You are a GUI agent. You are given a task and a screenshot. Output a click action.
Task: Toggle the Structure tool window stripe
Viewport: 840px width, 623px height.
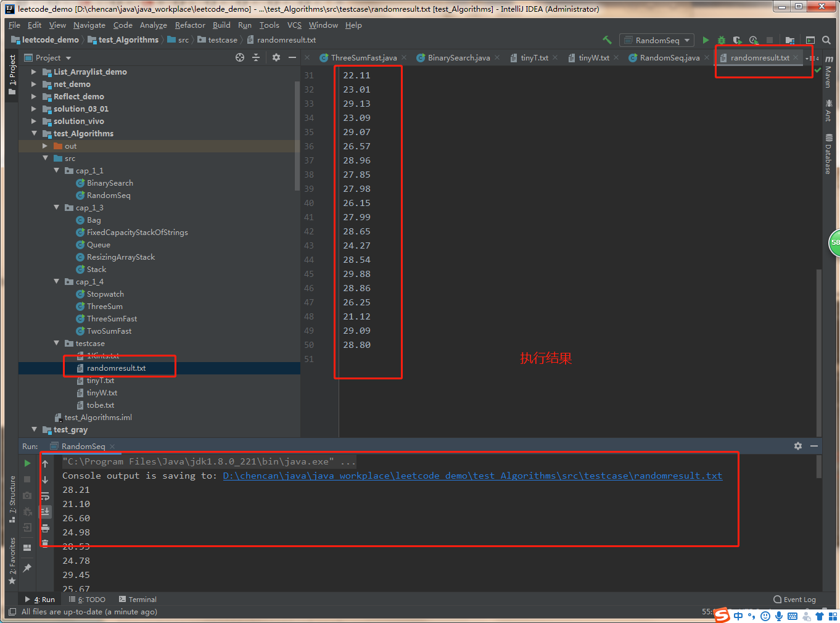tap(12, 499)
